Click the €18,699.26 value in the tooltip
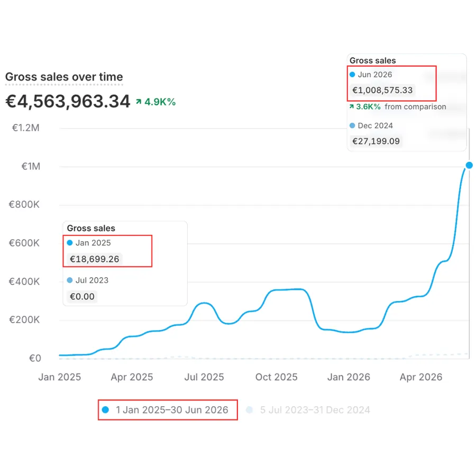 (95, 259)
